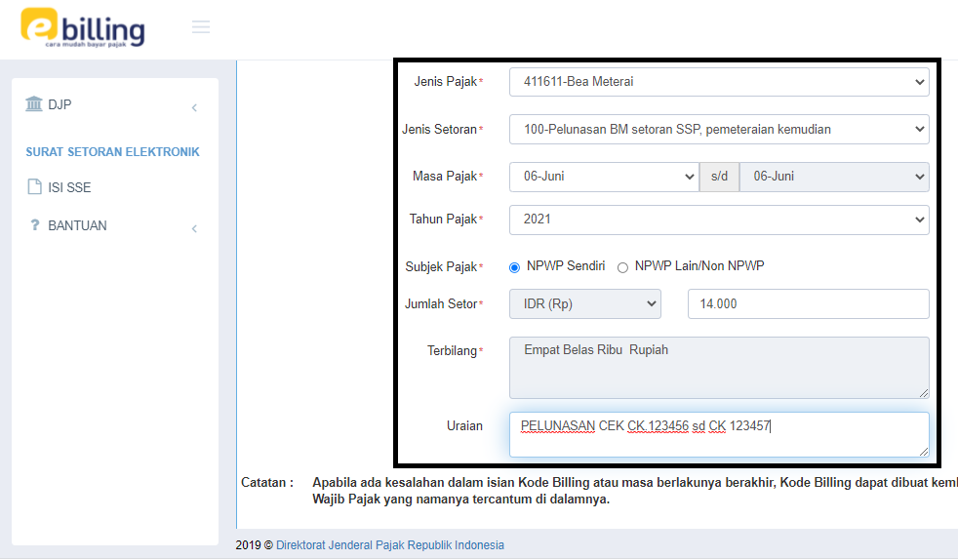The height and width of the screenshot is (560, 958).
Task: Open the BANTUAN sidebar menu
Action: point(77,225)
